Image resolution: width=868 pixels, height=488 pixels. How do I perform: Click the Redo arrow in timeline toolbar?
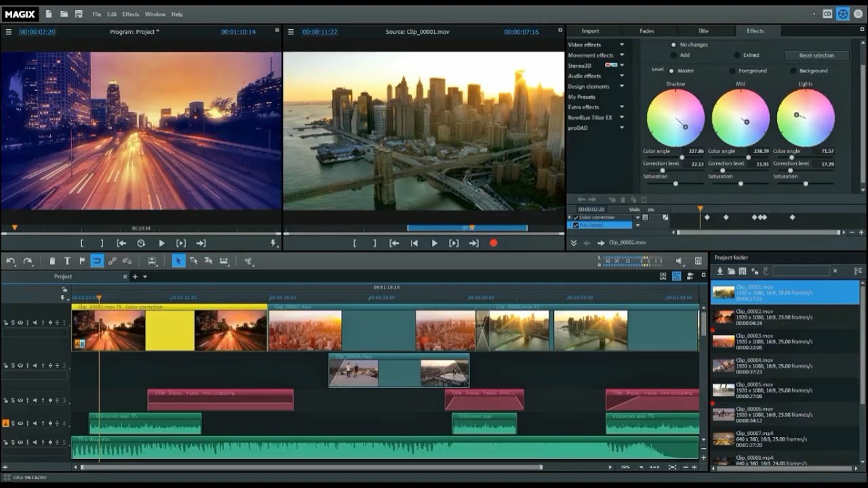(x=28, y=261)
